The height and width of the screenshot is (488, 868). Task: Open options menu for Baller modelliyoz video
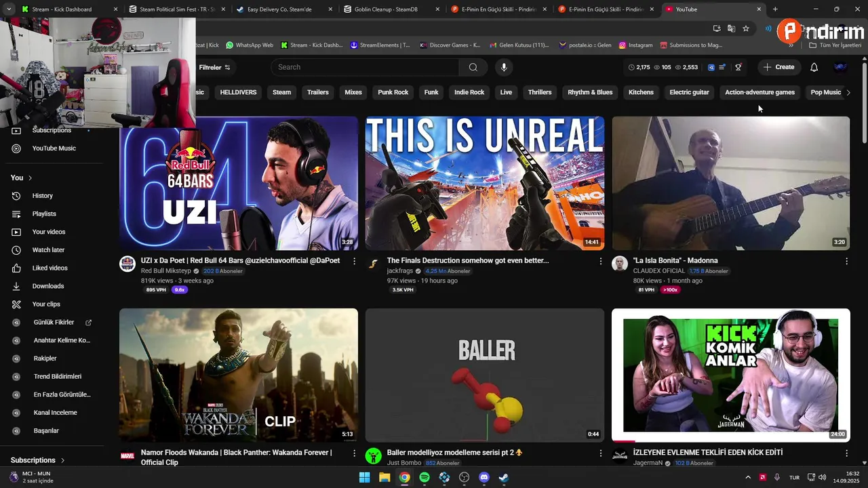point(600,453)
